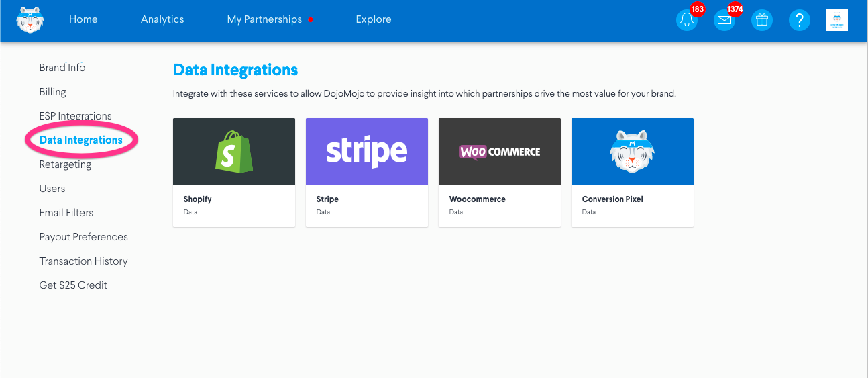The width and height of the screenshot is (868, 378).
Task: Open ESP Integrations in sidebar
Action: (76, 116)
